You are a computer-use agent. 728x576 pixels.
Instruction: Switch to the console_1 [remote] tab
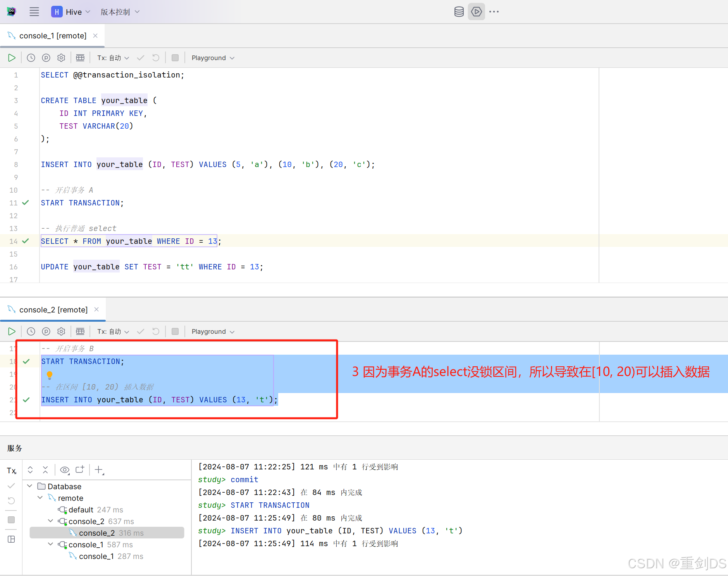tap(53, 36)
